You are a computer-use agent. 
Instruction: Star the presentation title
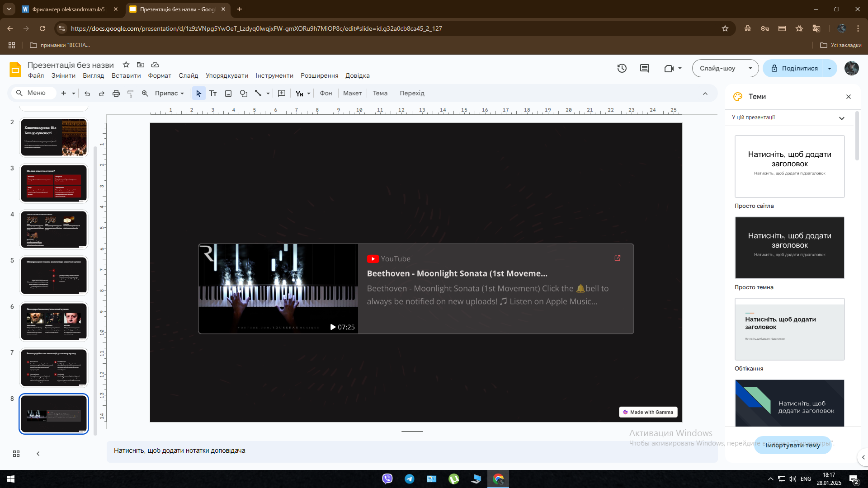[x=126, y=65]
